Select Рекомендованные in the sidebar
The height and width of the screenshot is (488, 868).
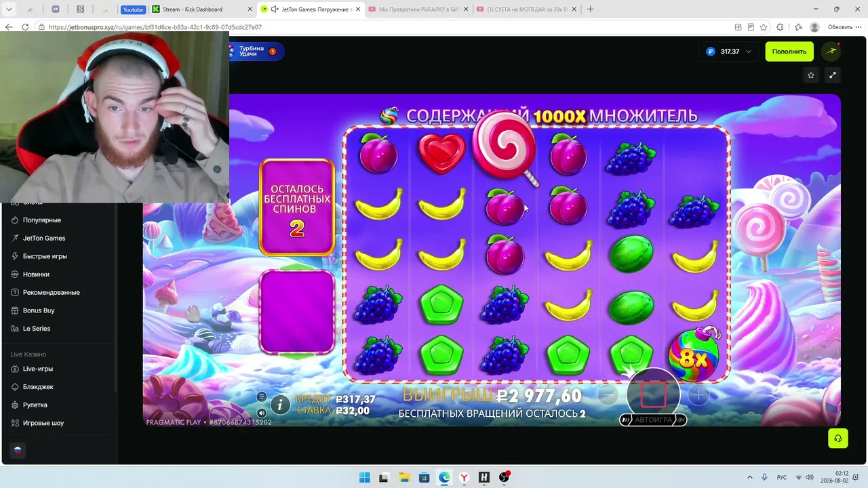tap(51, 292)
